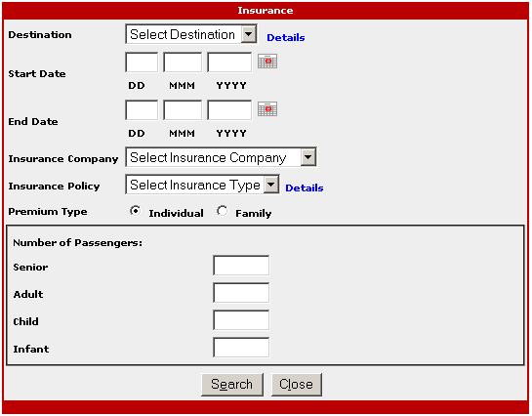Focus the Start Date YYYY field
Image resolution: width=532 pixels, height=416 pixels.
(x=229, y=62)
